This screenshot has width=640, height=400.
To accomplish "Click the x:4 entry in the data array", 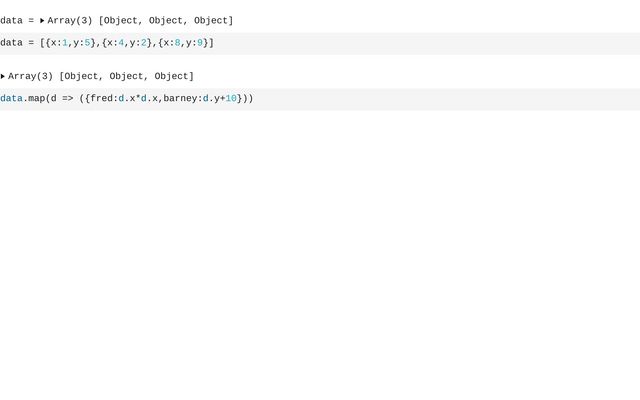I will click(x=115, y=43).
